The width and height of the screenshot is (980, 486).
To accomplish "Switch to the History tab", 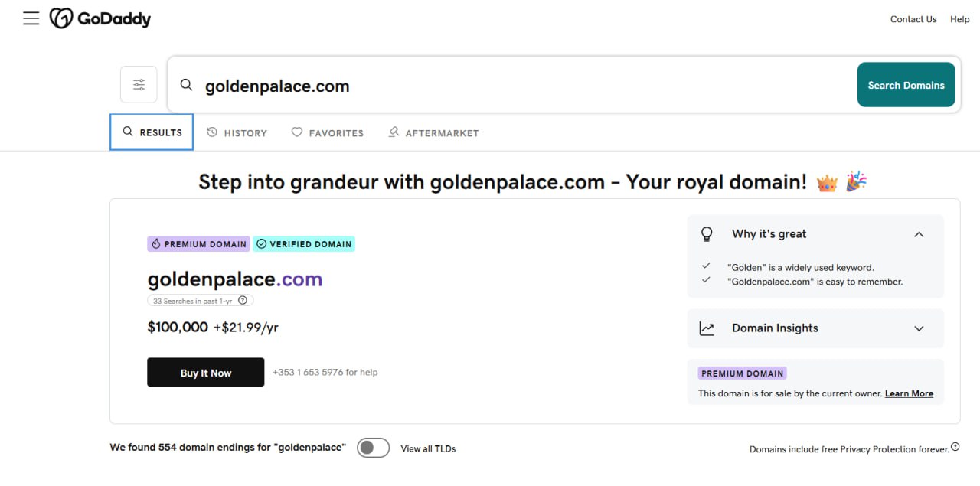I will click(237, 132).
